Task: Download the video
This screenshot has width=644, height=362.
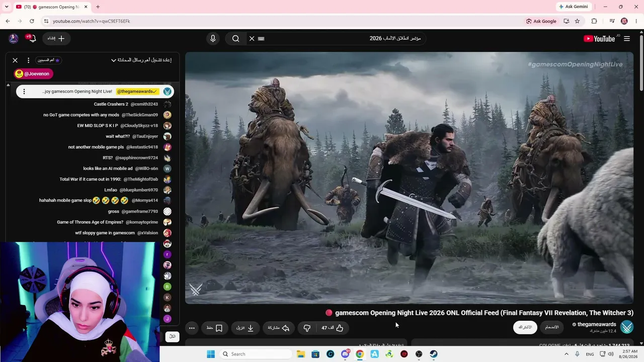Action: [245, 328]
